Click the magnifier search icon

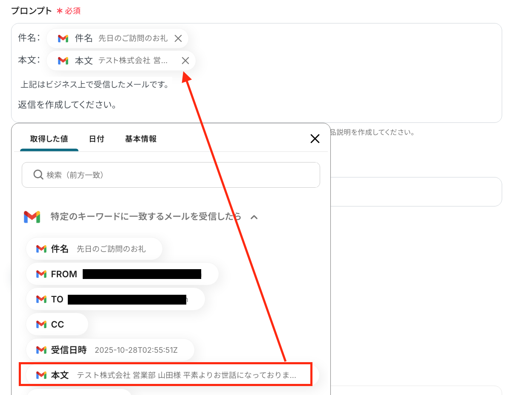pos(38,175)
